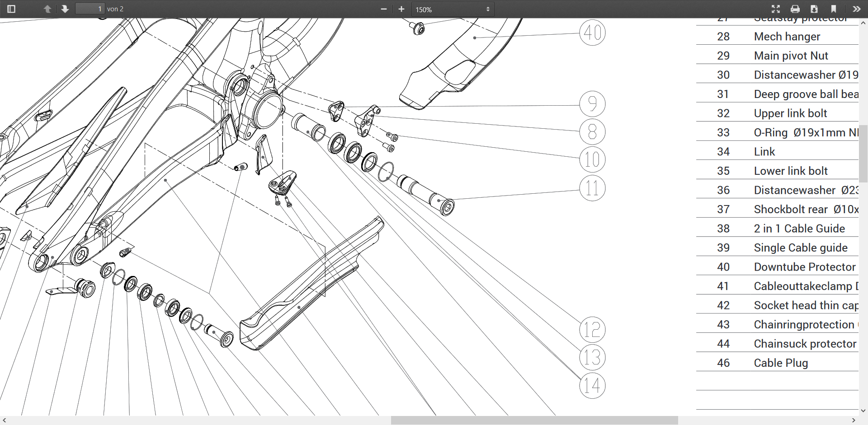The height and width of the screenshot is (425, 868).
Task: Zoom in with the plus button
Action: click(x=401, y=9)
